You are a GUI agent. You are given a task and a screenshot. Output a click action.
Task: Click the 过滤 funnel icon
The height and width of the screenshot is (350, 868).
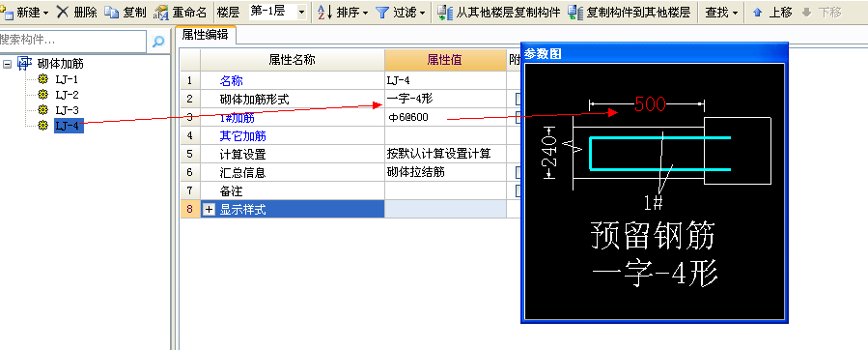pyautogui.click(x=382, y=13)
